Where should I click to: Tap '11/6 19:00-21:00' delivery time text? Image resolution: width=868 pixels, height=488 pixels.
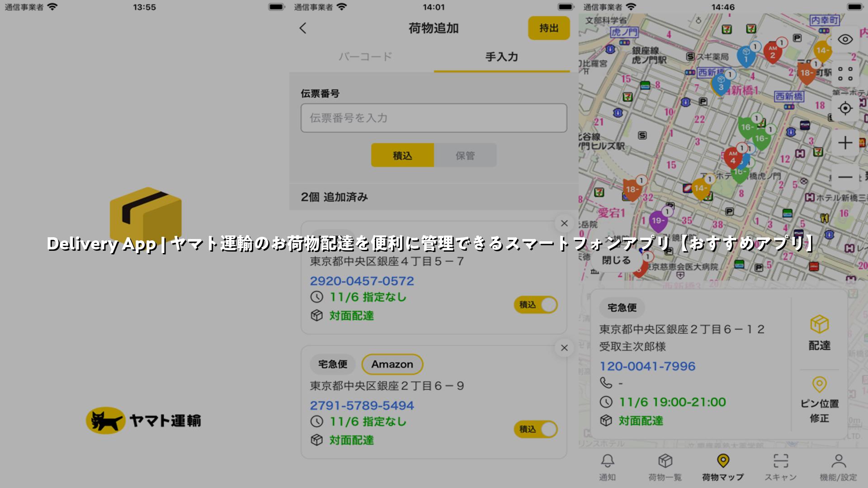[672, 402]
